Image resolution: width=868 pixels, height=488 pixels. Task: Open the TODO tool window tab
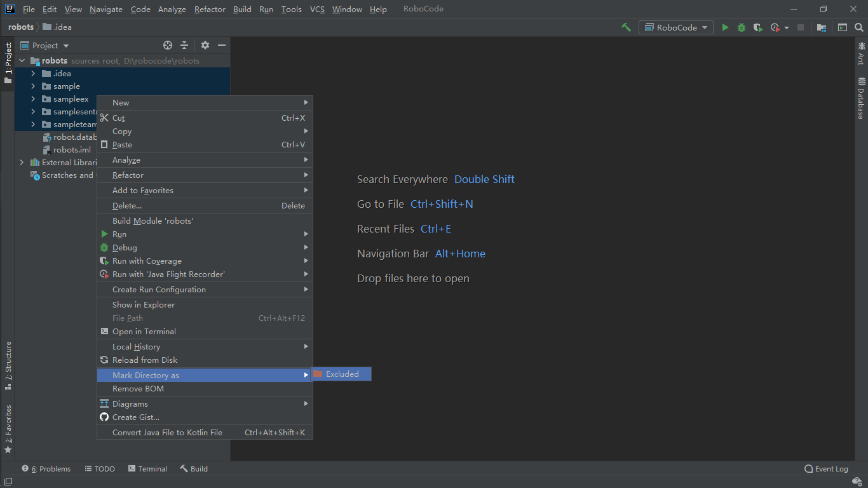click(100, 469)
